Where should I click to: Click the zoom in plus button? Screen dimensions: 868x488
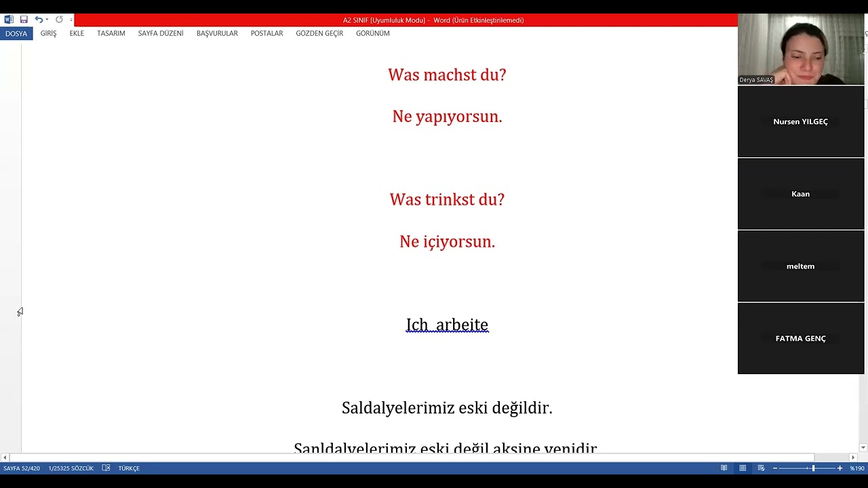[x=840, y=468]
